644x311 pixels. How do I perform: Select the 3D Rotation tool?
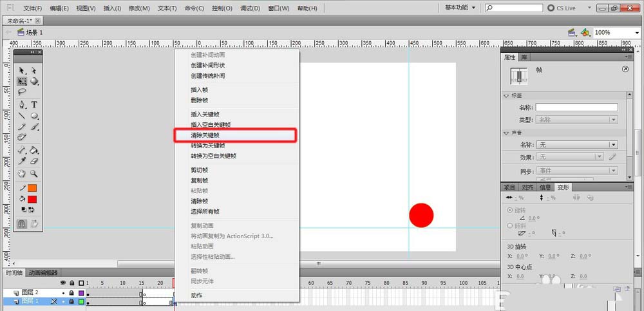35,81
